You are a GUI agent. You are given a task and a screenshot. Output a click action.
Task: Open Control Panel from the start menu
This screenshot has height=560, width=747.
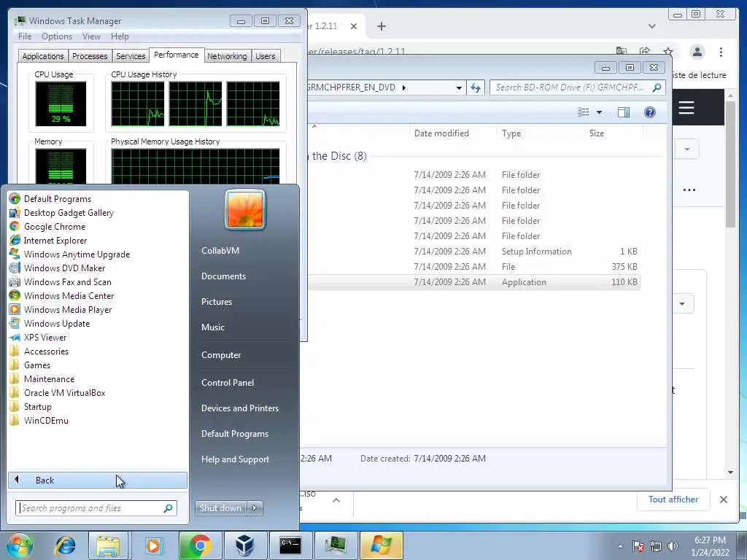(x=228, y=382)
